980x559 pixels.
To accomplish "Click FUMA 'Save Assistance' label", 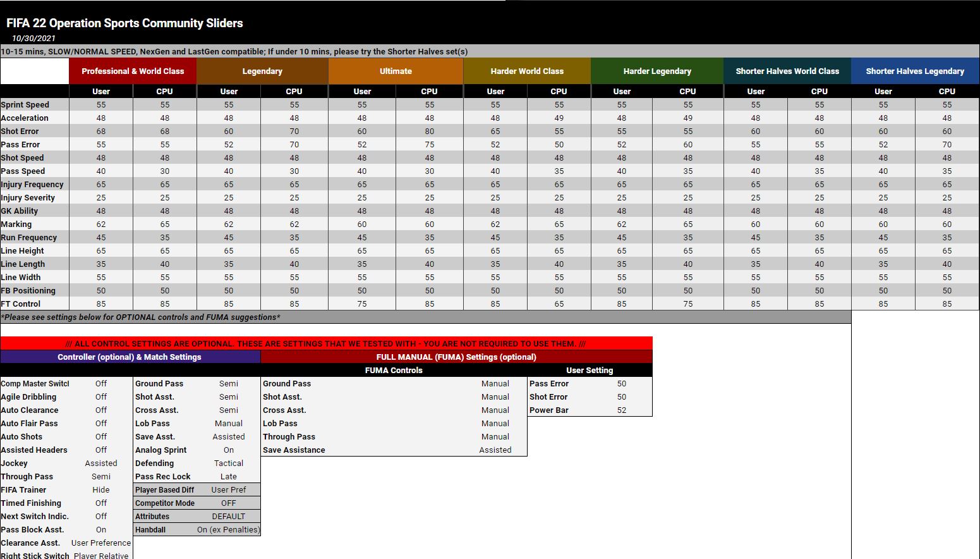I will [x=294, y=450].
